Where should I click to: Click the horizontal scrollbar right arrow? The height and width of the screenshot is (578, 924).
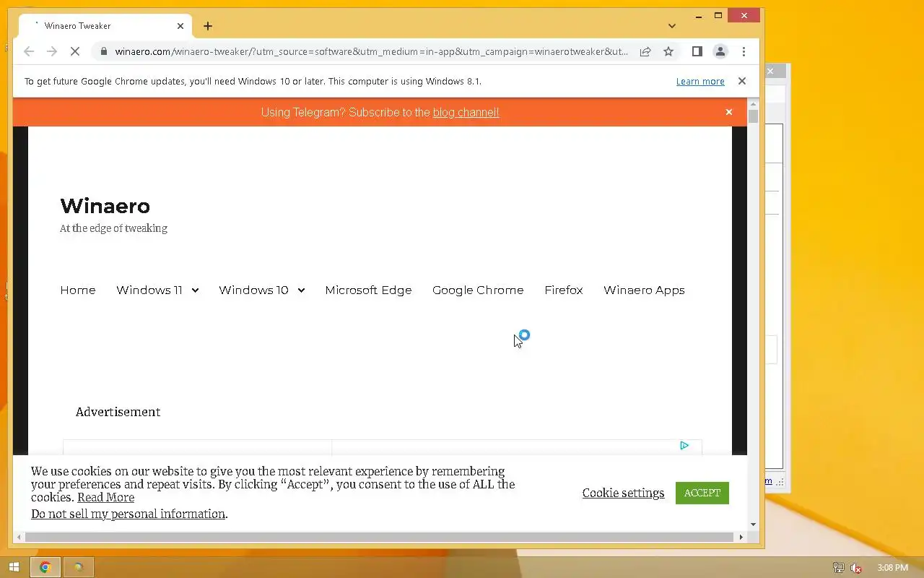pyautogui.click(x=741, y=537)
